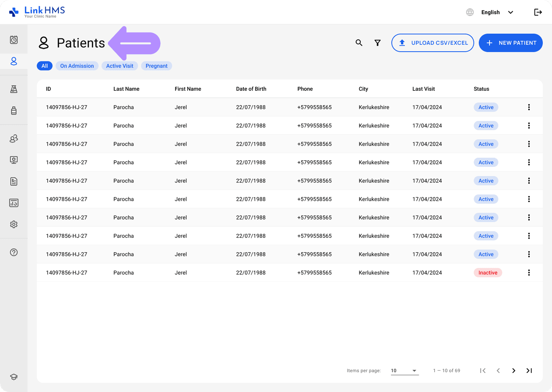The image size is (552, 392).
Task: Enable the Active Visit filter
Action: [x=119, y=66]
